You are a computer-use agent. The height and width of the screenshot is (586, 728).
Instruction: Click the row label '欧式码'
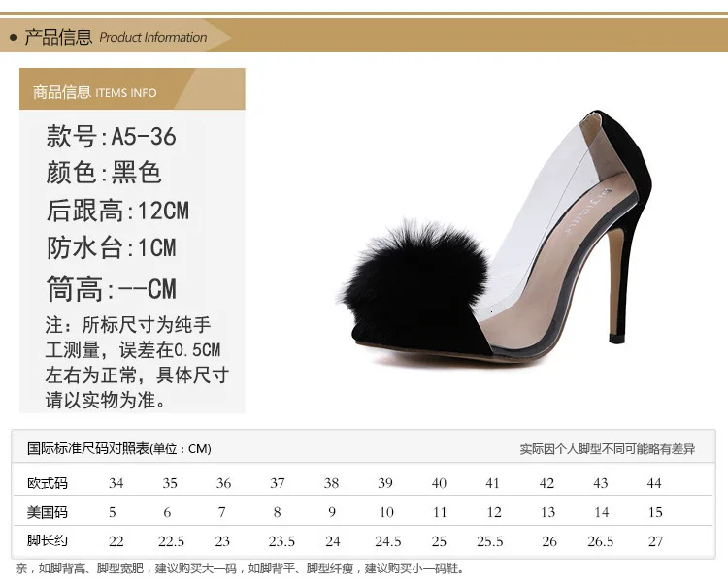coord(48,483)
